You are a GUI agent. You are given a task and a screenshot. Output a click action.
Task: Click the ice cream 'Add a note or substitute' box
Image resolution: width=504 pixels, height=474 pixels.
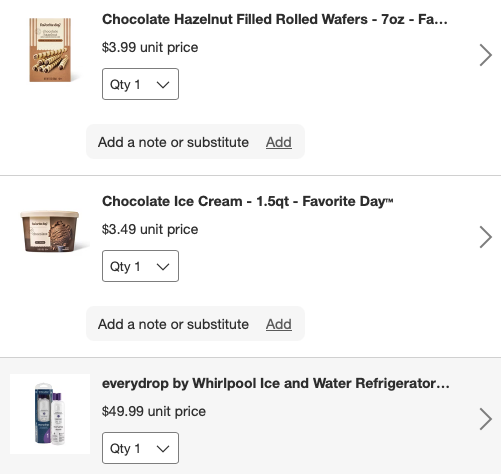195,324
